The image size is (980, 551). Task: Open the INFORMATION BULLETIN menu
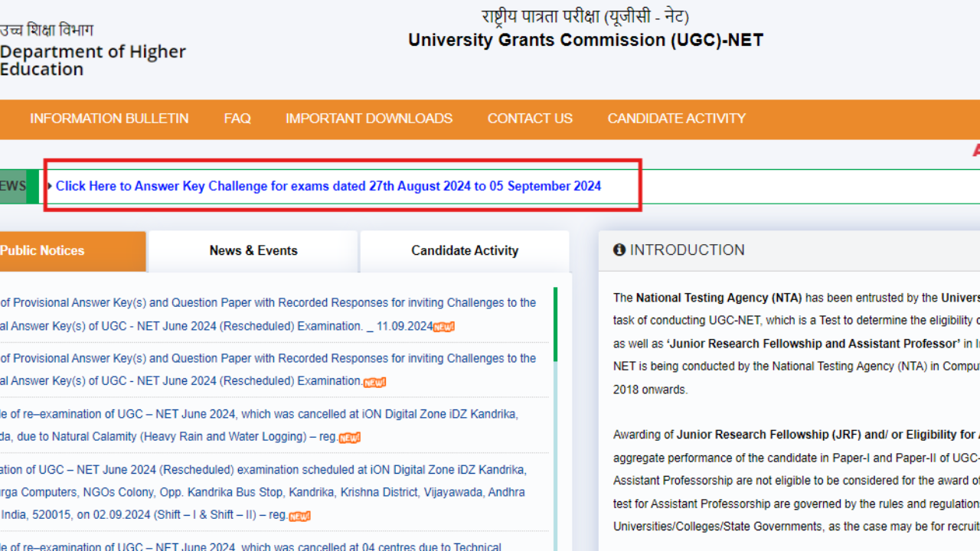point(109,119)
